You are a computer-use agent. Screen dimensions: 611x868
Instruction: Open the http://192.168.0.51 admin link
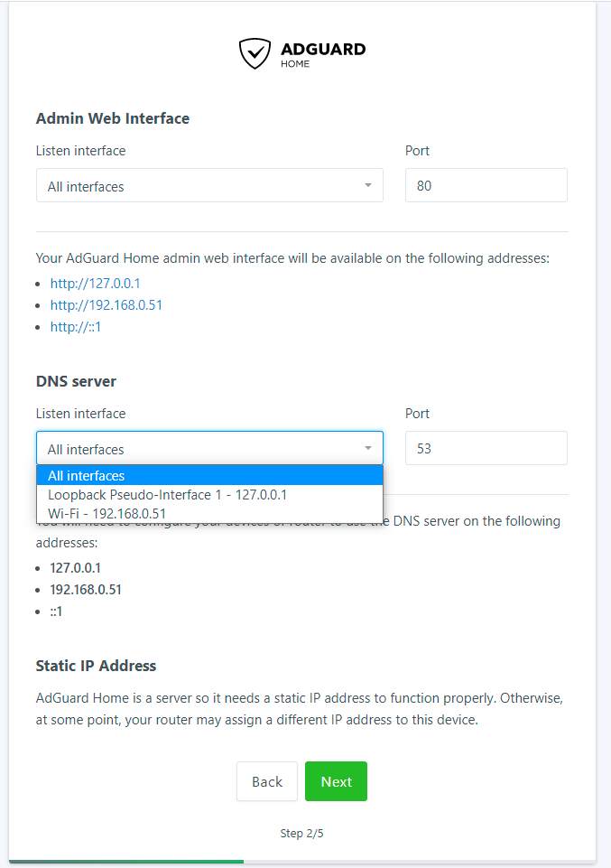(x=106, y=305)
